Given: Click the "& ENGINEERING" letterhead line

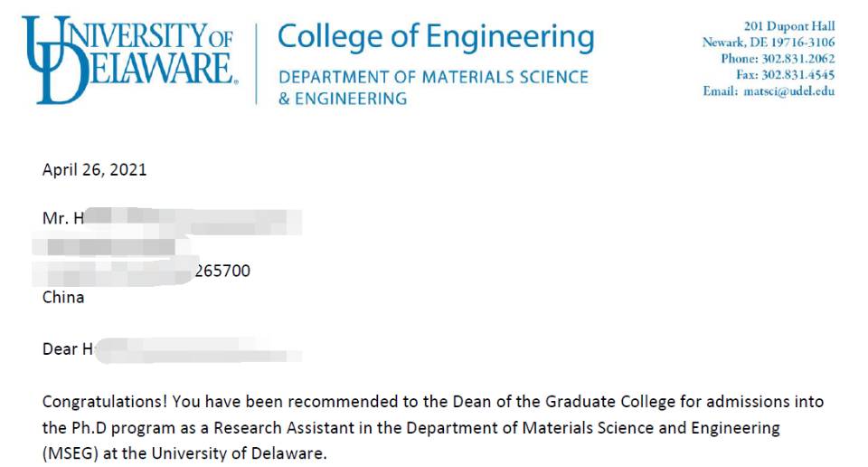Looking at the screenshot, I should click(x=342, y=99).
